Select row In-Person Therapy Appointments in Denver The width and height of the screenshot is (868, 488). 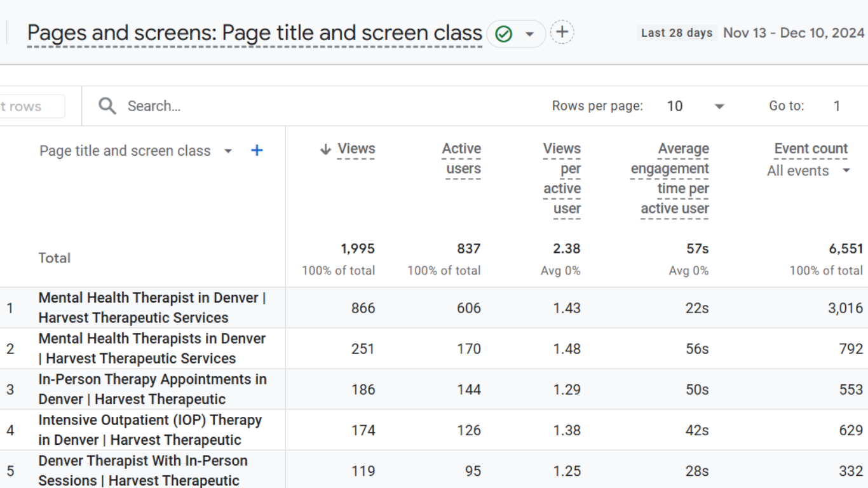pyautogui.click(x=153, y=389)
